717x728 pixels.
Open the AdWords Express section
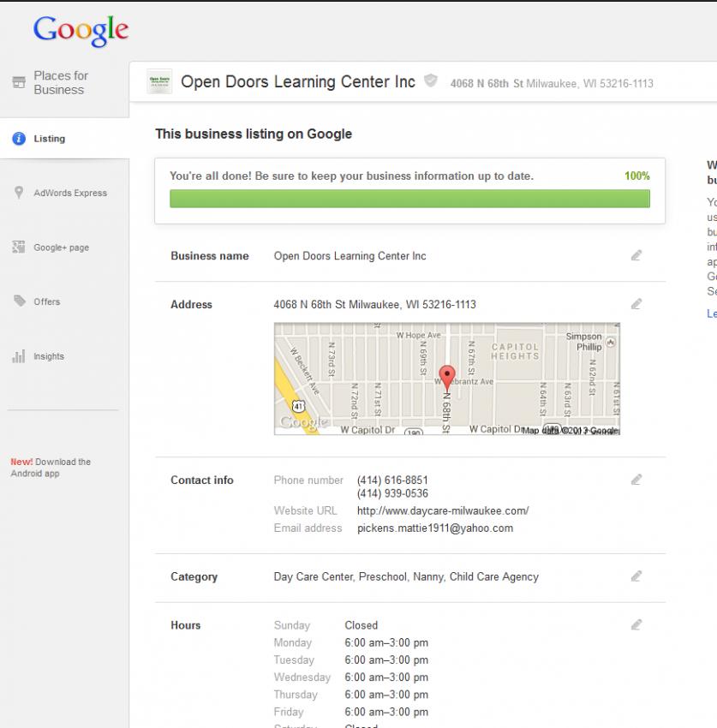(70, 193)
